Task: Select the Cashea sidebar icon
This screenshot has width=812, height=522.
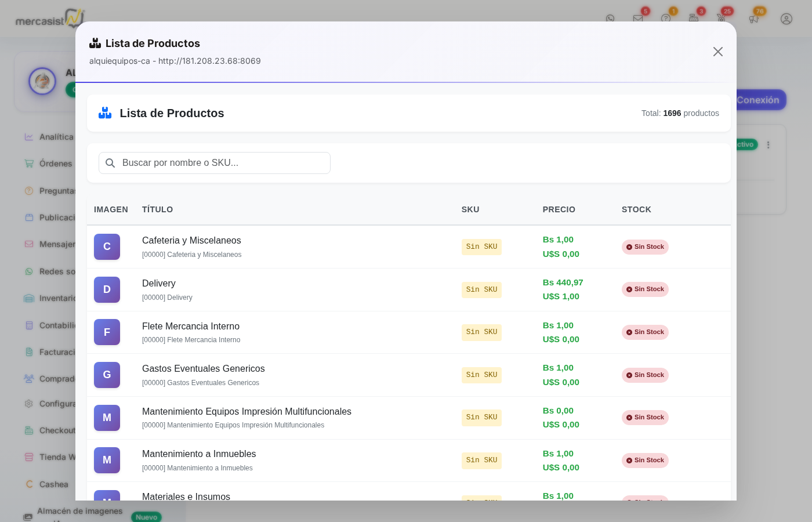Action: coord(29,484)
